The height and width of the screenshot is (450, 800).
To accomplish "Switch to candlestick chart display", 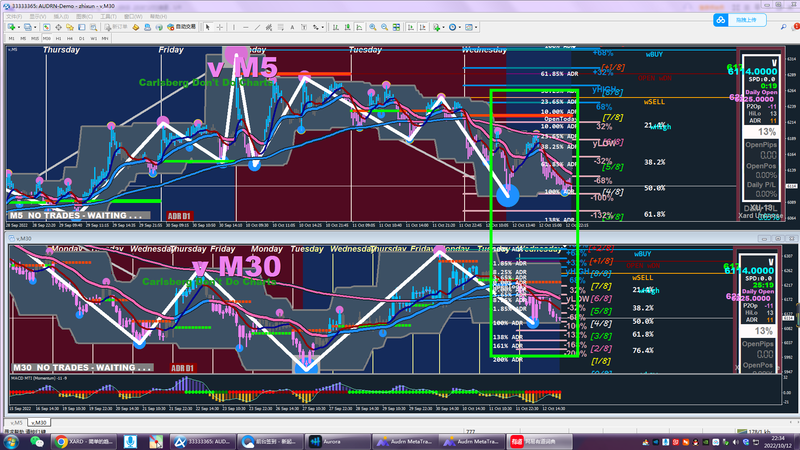I will (347, 27).
